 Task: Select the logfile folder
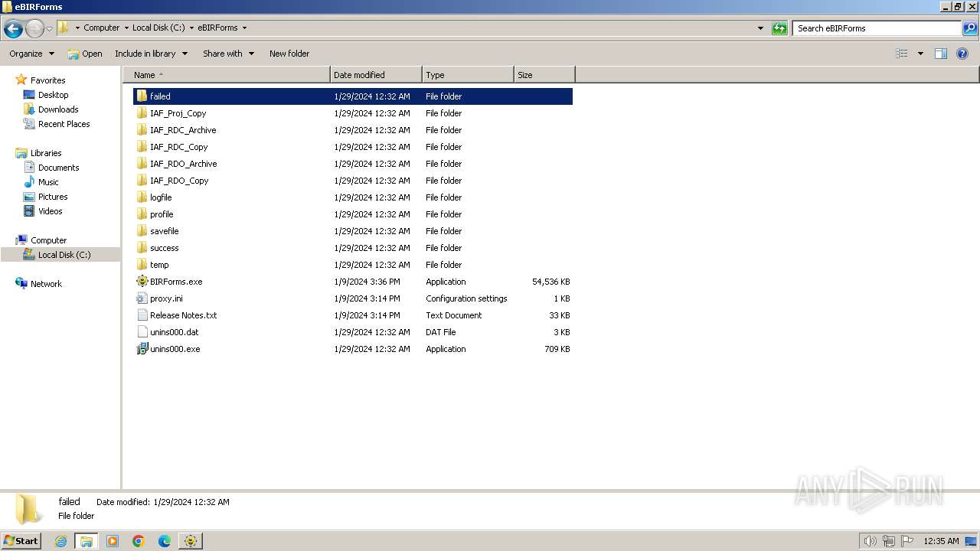point(352,197)
